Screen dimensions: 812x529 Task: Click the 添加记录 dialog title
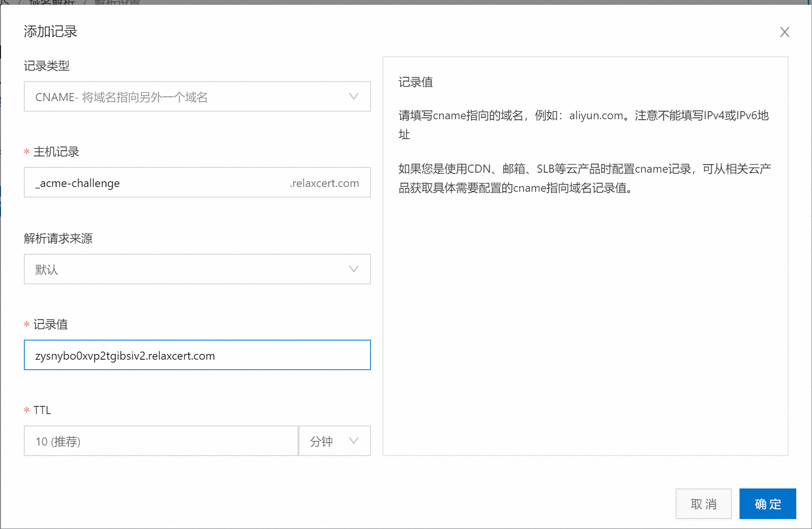(51, 31)
